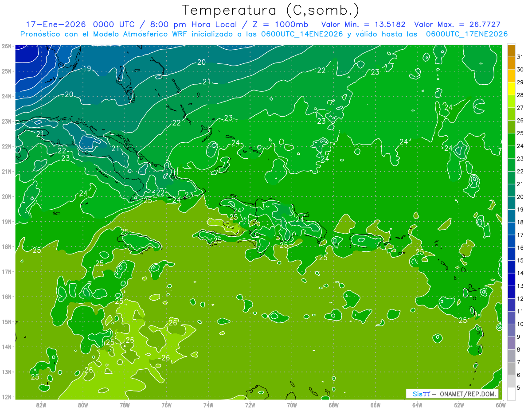Pick the legend swatch between 27 and 28
Viewport: 532px width, 411px height.
coord(511,102)
